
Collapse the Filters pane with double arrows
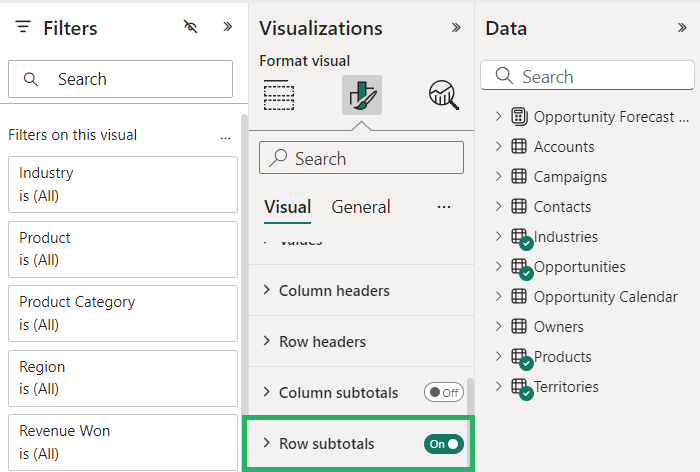point(227,27)
